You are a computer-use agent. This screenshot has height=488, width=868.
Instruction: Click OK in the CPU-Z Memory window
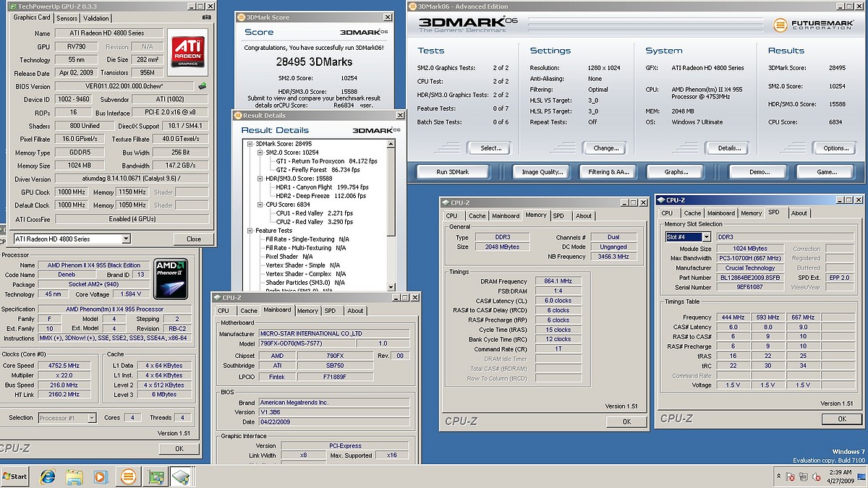(x=626, y=421)
